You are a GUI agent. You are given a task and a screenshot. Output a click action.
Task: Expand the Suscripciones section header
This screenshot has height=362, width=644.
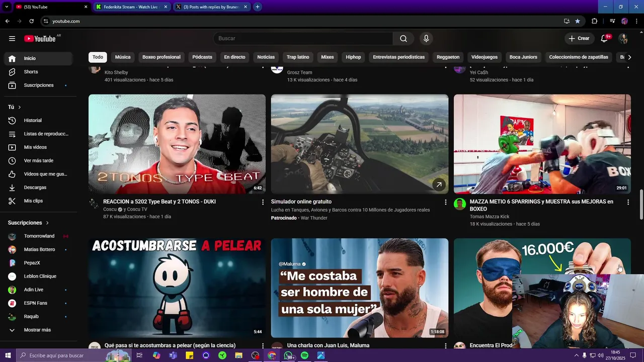pos(29,223)
